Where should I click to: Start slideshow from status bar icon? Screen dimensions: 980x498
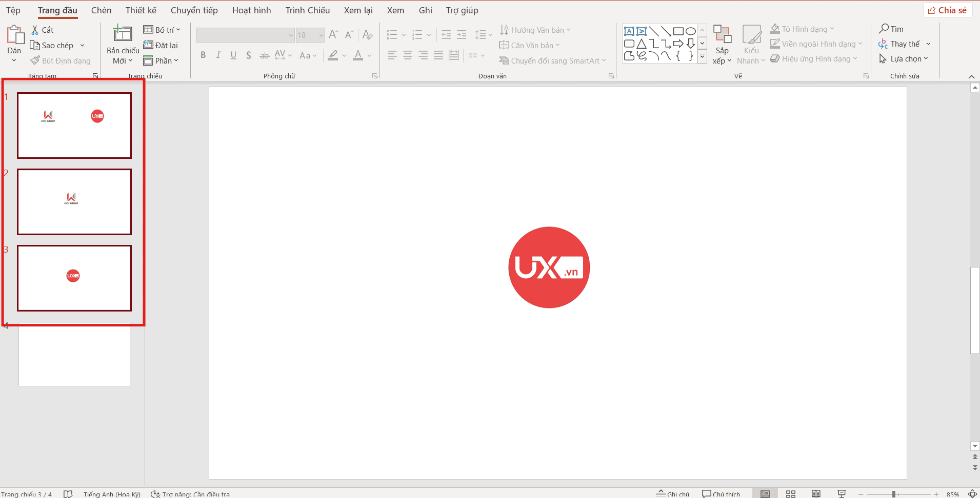842,493
